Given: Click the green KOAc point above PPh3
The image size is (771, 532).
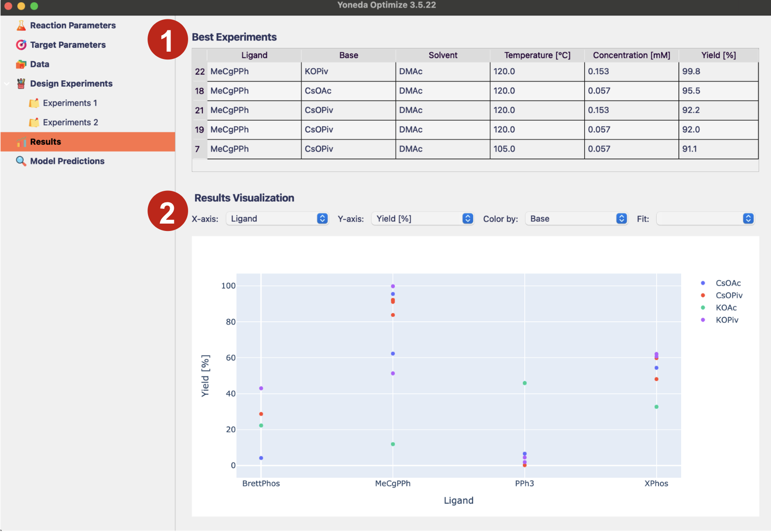Looking at the screenshot, I should coord(525,383).
